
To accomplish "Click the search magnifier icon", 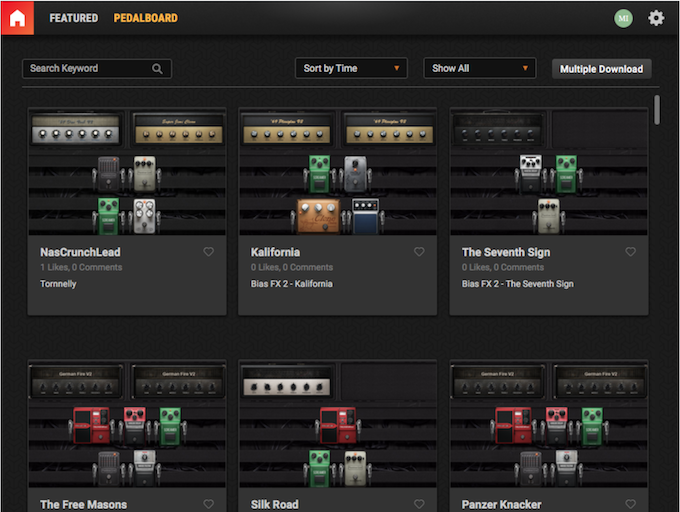I will (157, 68).
